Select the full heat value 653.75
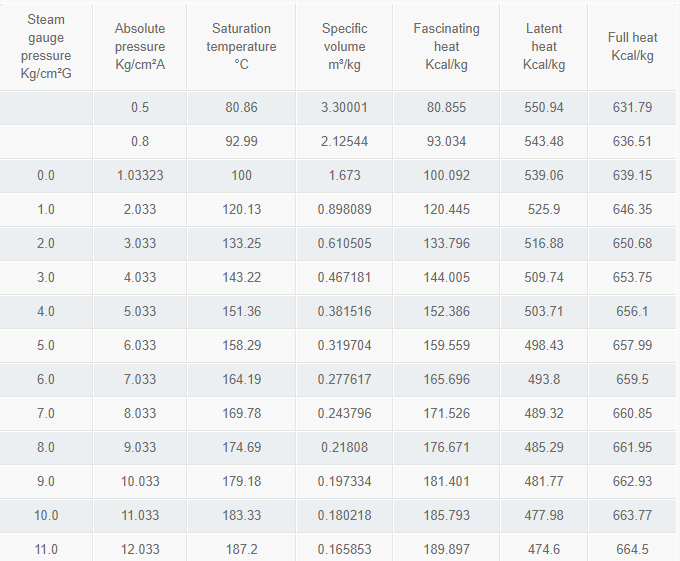 [x=632, y=278]
